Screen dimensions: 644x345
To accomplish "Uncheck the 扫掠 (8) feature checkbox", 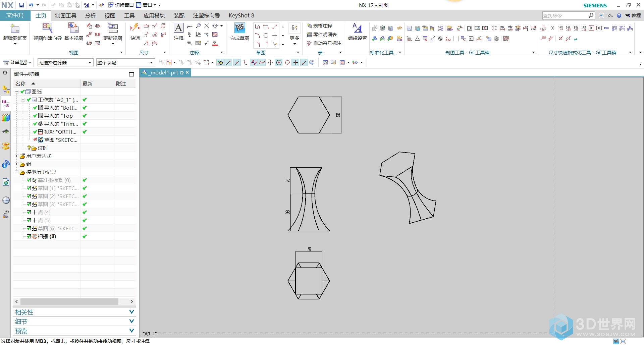I will 29,236.
